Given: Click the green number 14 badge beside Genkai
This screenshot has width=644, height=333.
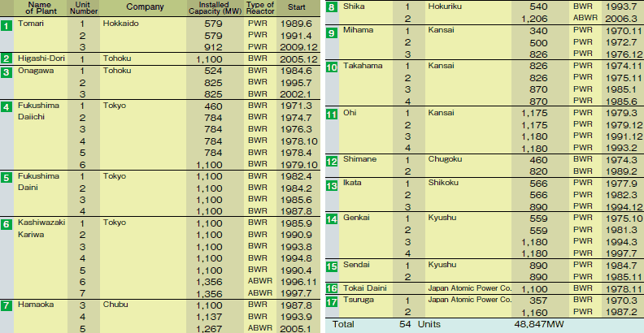Looking at the screenshot, I should [332, 219].
